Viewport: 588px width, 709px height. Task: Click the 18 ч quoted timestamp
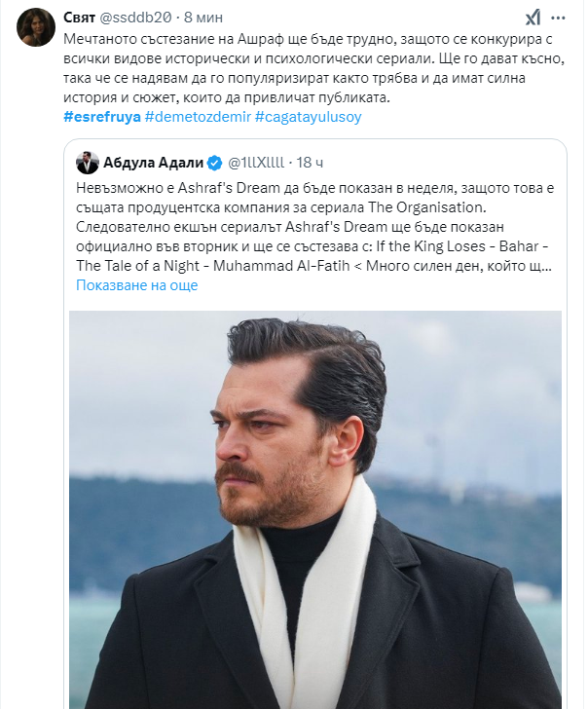[311, 162]
